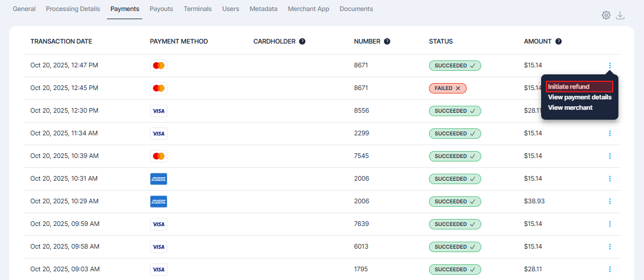
Task: Click the Cardholder help question-mark icon
Action: pyautogui.click(x=302, y=42)
